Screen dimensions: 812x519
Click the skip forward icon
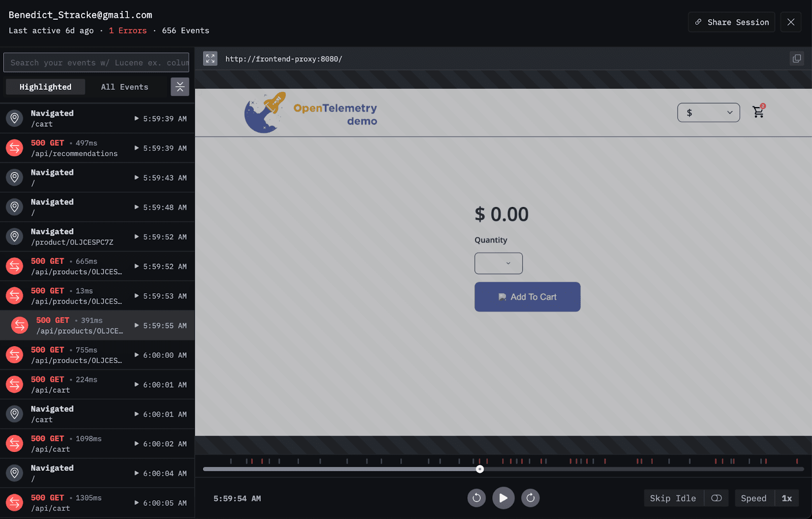pos(530,498)
